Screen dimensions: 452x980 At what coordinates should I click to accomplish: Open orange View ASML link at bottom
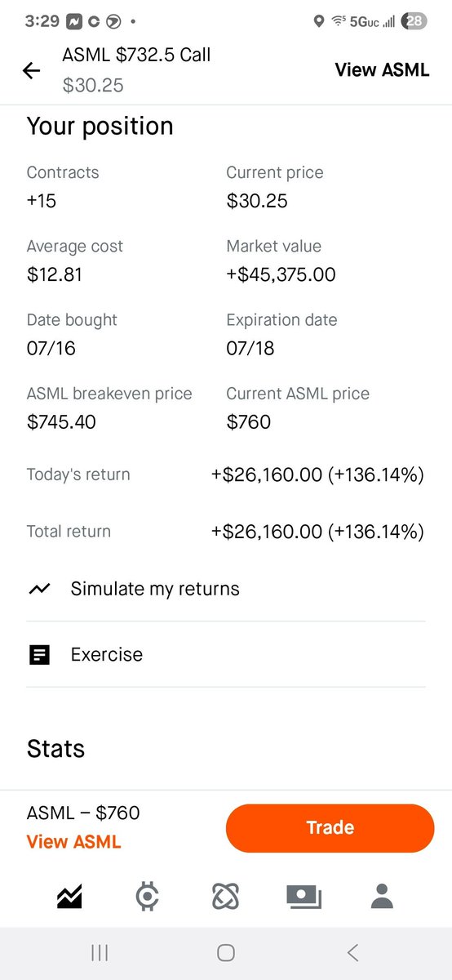click(x=73, y=842)
